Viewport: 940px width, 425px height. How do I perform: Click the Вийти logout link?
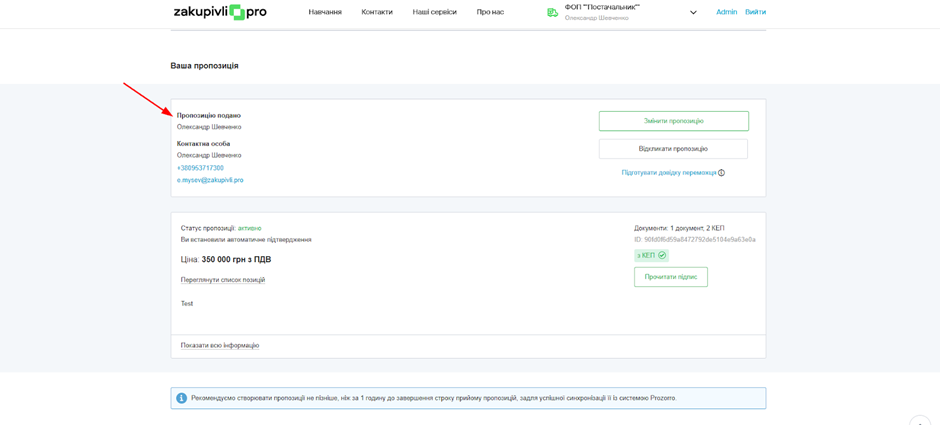[755, 12]
